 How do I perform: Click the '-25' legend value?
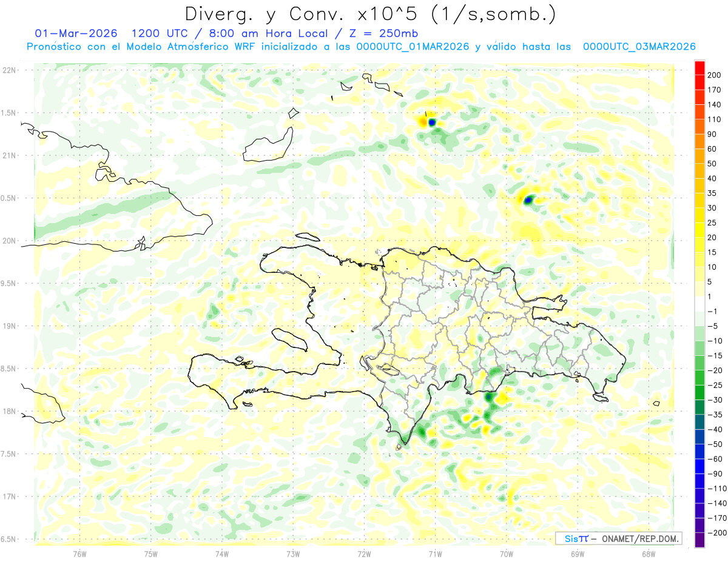click(x=715, y=385)
